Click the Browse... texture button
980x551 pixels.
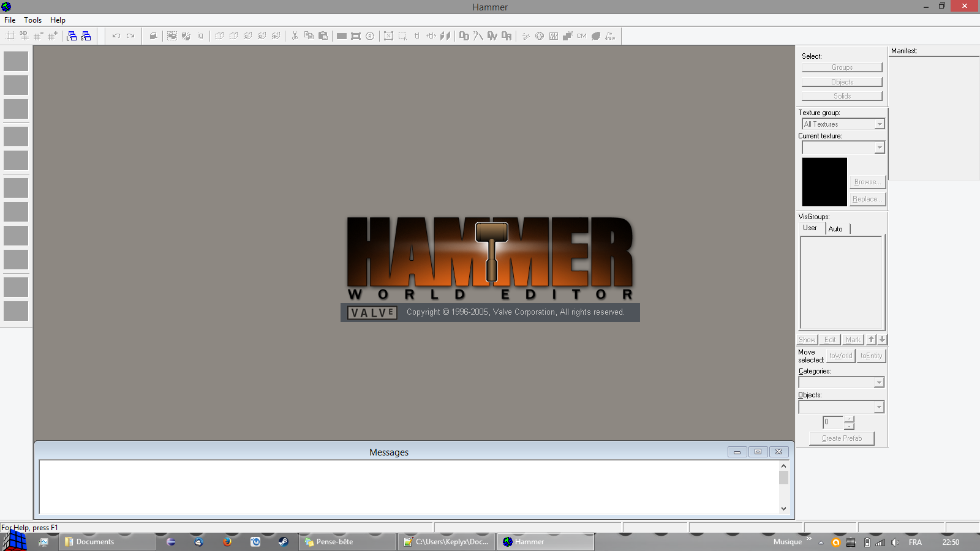867,182
